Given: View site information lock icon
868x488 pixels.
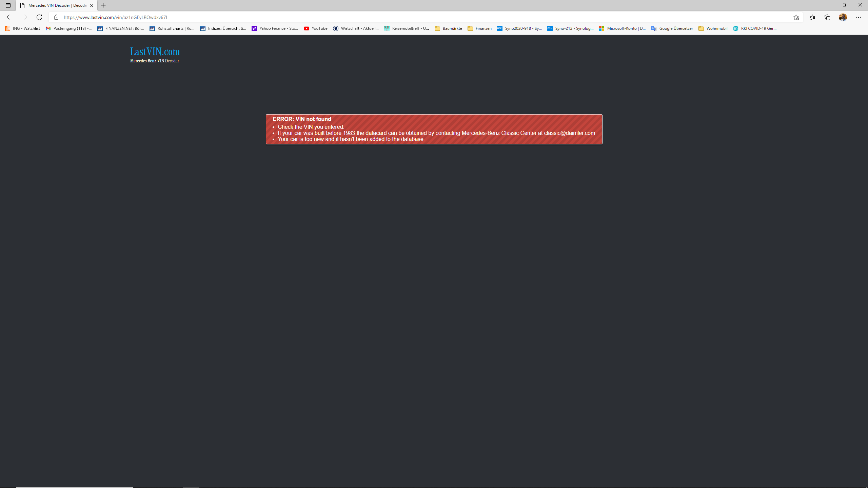Looking at the screenshot, I should [56, 17].
